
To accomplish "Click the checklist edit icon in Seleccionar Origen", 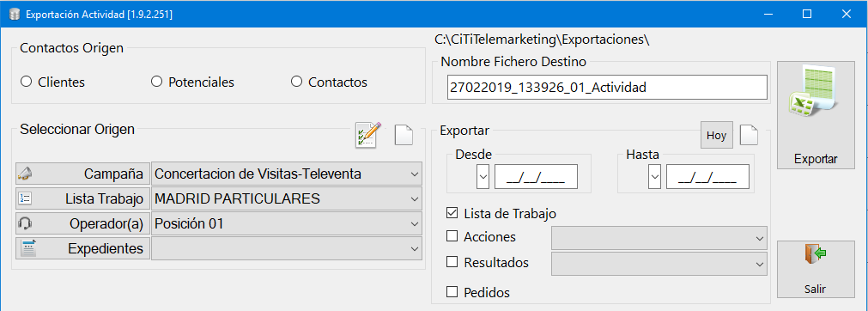I will point(368,135).
